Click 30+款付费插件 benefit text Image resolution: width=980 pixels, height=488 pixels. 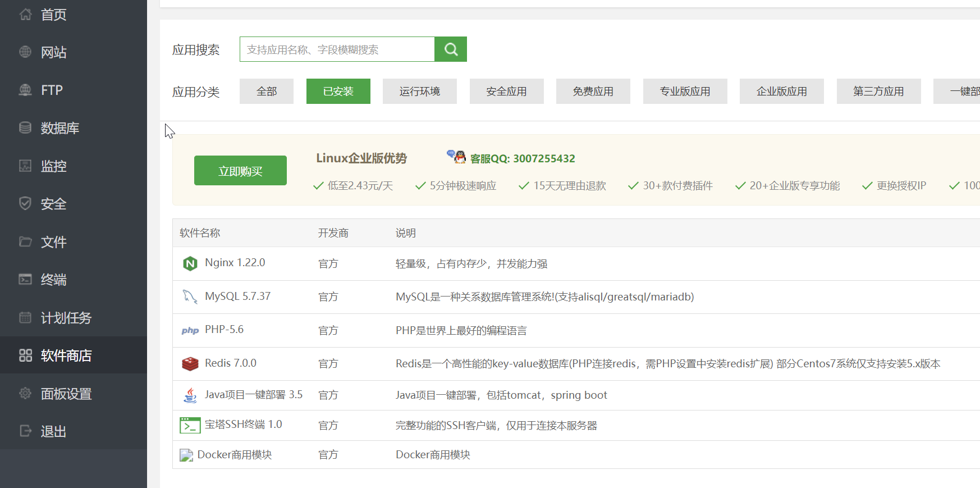click(x=678, y=186)
